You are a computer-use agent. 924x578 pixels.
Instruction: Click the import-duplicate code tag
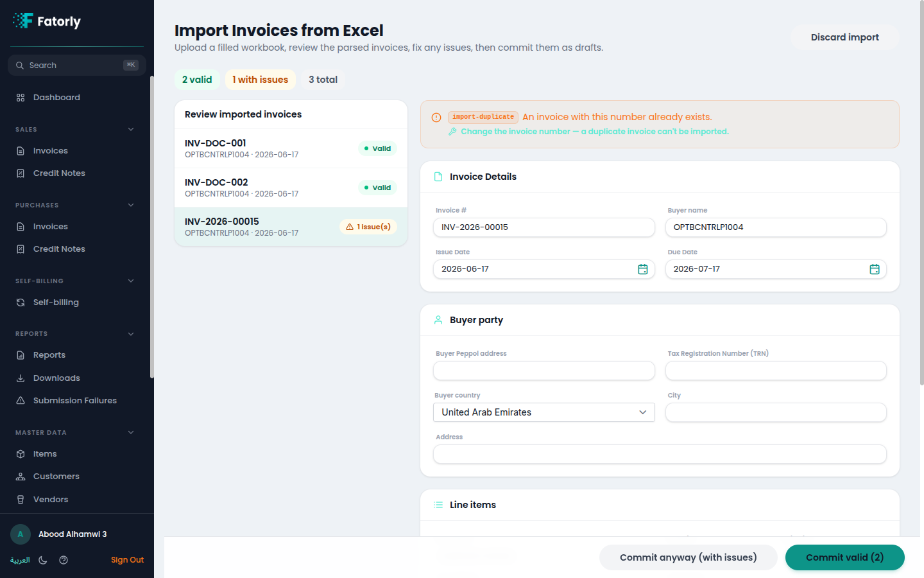point(483,117)
